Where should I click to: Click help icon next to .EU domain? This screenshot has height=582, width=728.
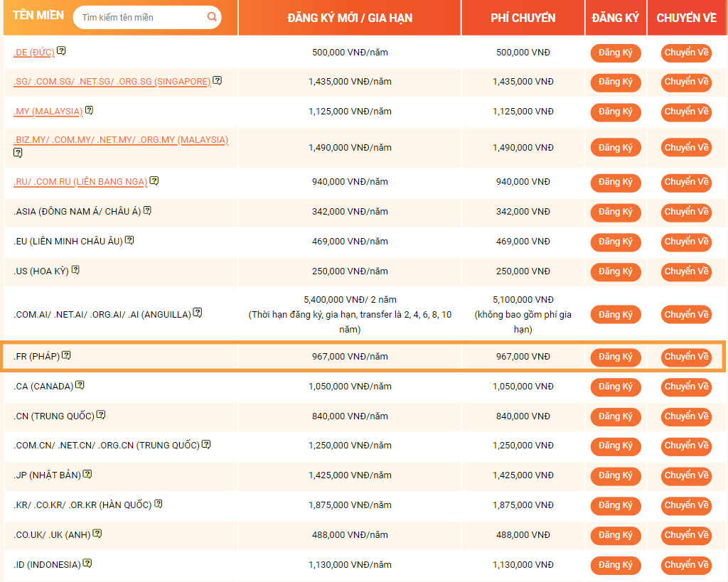[x=129, y=240]
